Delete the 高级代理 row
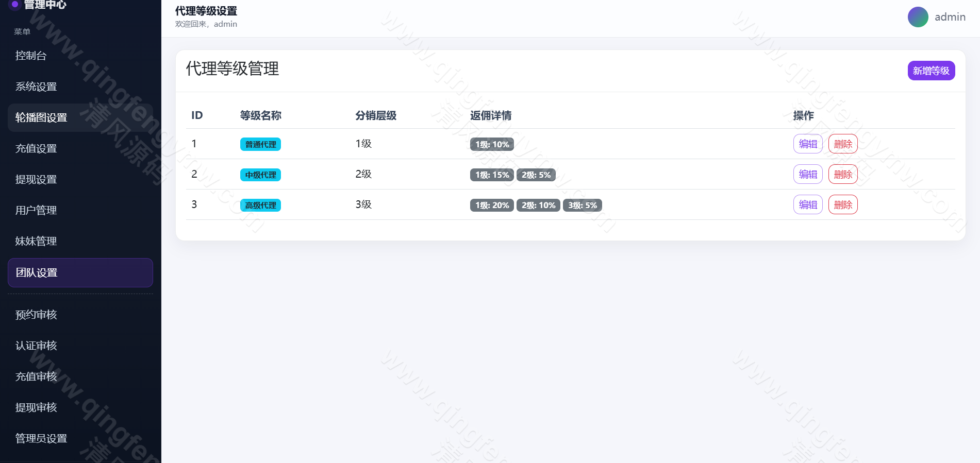The image size is (980, 463). pyautogui.click(x=843, y=204)
